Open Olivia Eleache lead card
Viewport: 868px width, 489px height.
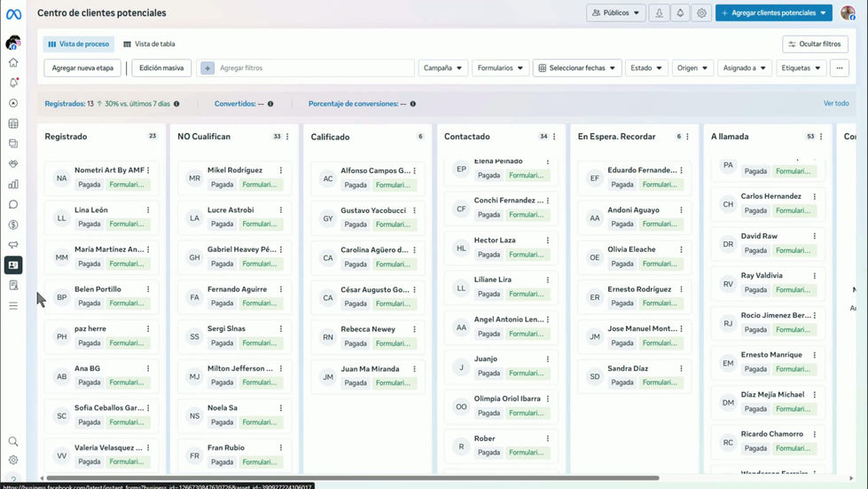coord(635,257)
